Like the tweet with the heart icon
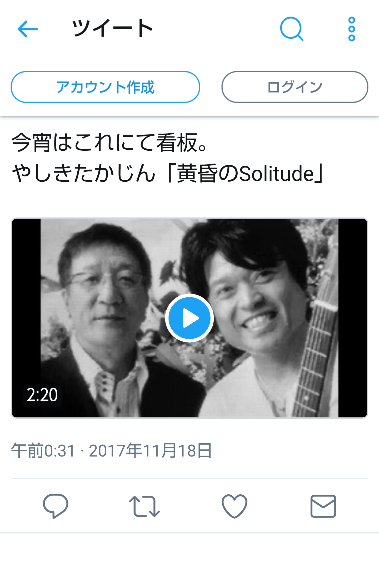 pos(234,506)
